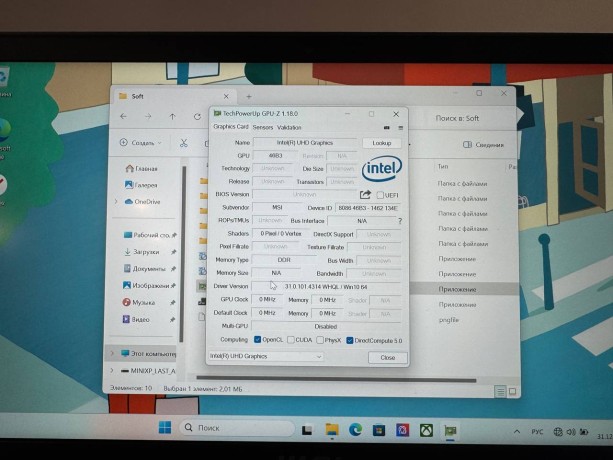
Task: Toggle the OpenCL checkbox
Action: (257, 340)
